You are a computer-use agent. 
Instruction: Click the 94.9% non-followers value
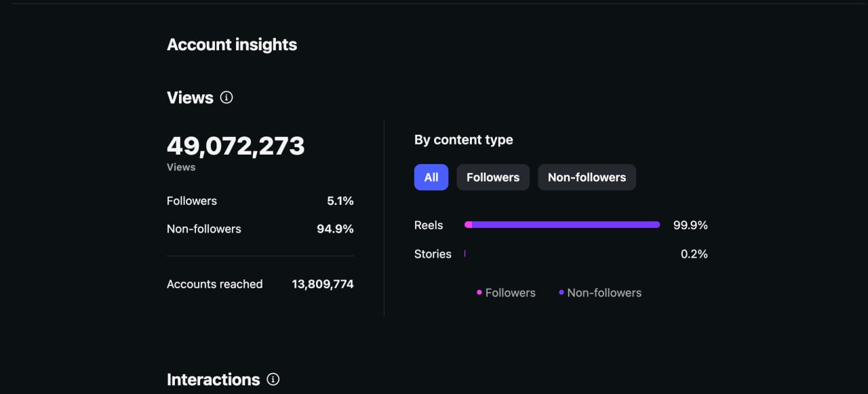tap(335, 229)
